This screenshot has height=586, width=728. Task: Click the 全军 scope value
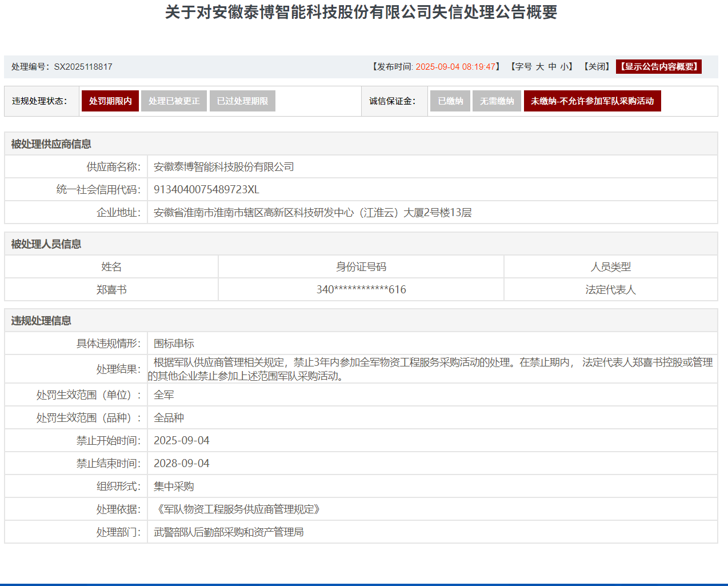(x=164, y=395)
